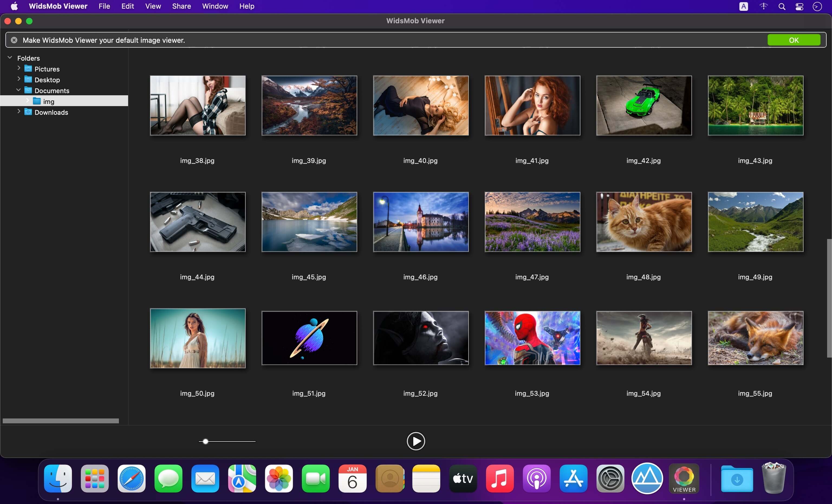
Task: Collapse the Documents folder
Action: 19,90
